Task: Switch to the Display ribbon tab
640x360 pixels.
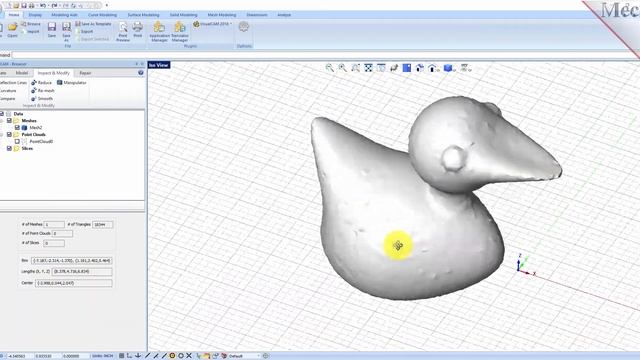Action: (35, 15)
